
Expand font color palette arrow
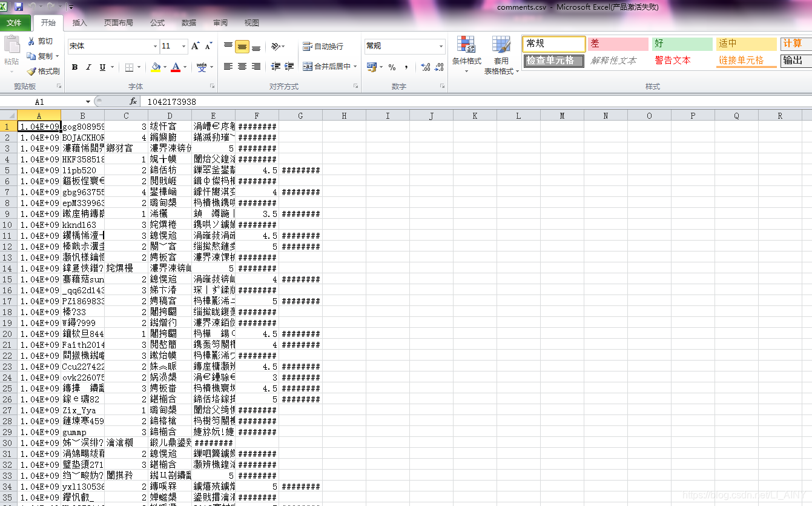[185, 67]
